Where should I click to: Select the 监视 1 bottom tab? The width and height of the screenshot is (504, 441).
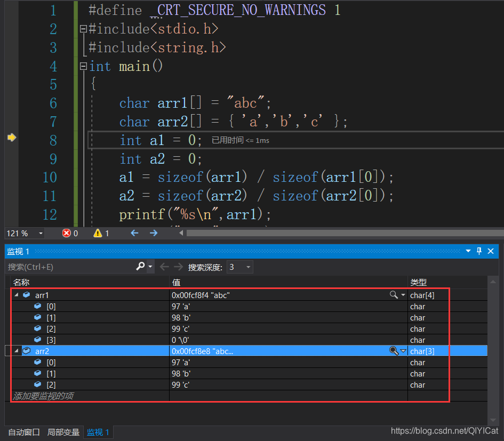click(98, 432)
